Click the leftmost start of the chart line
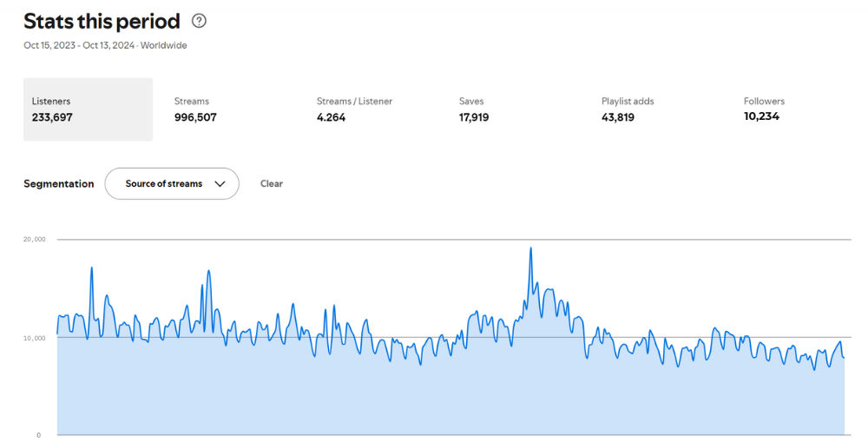Screen dimensions: 868x443 click(x=58, y=333)
